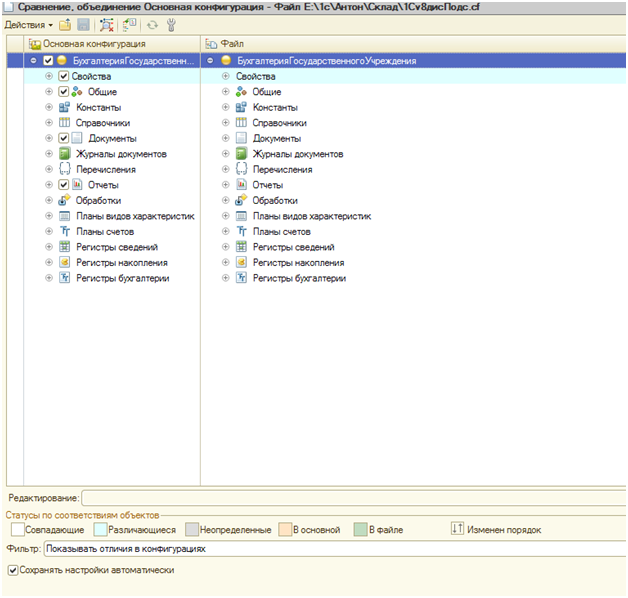The width and height of the screenshot is (628, 598).
Task: Click the wrench settings toolbar icon
Action: point(171,25)
